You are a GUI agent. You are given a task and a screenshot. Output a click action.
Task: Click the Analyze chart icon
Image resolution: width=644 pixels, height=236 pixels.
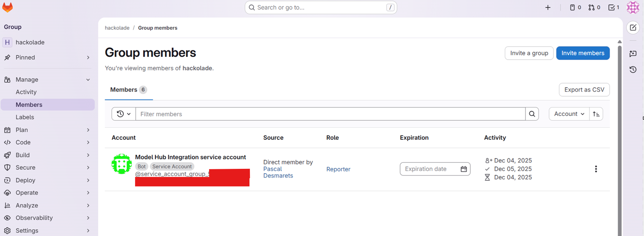coord(7,205)
